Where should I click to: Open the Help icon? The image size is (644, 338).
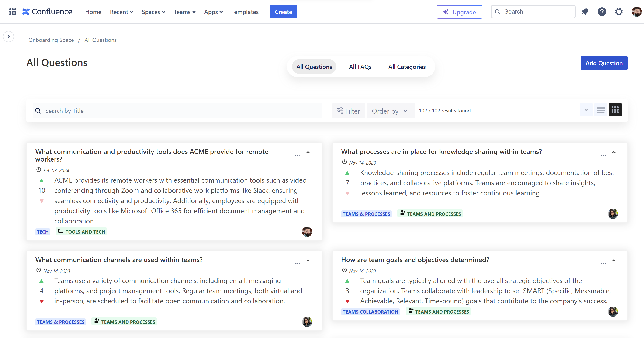coord(602,11)
